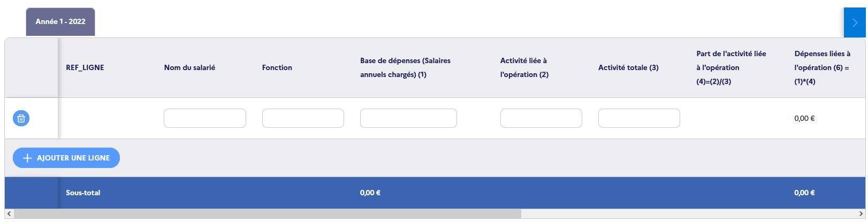868x222 pixels.
Task: Click the Part de l'activité liée header
Action: click(x=731, y=67)
